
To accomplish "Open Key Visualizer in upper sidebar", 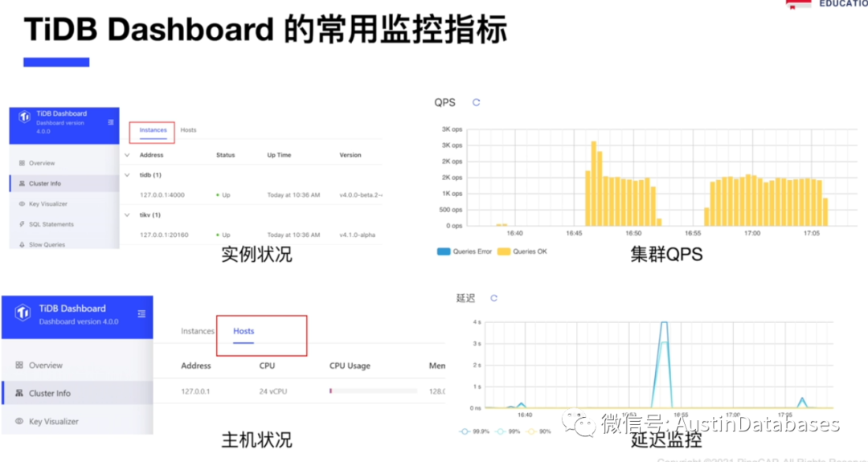I will point(64,203).
